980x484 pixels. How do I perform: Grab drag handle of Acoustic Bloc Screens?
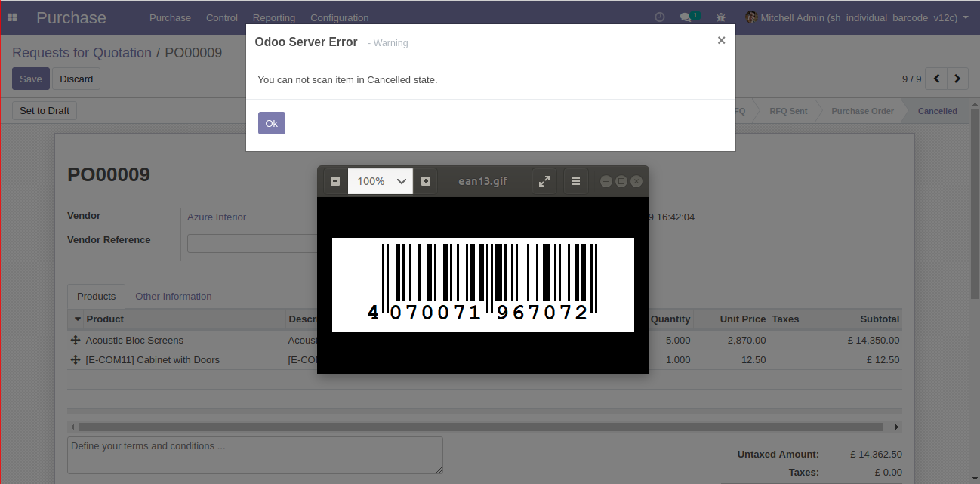(x=76, y=341)
